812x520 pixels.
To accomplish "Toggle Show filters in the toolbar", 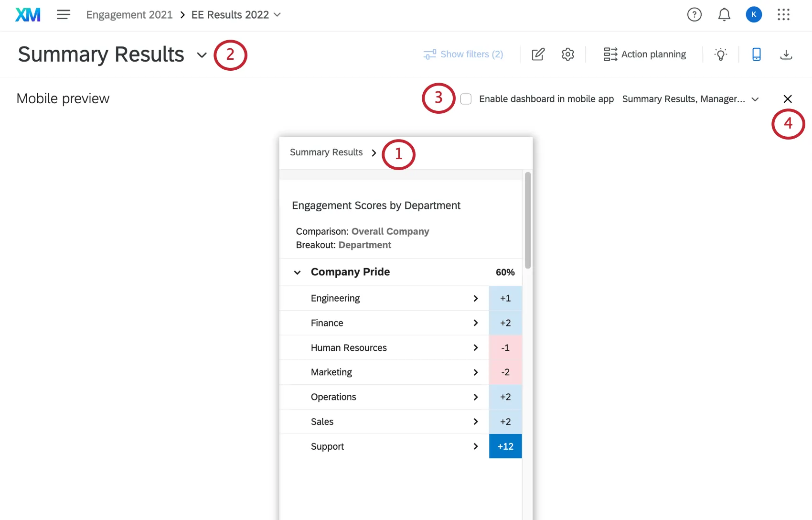I will coord(463,54).
